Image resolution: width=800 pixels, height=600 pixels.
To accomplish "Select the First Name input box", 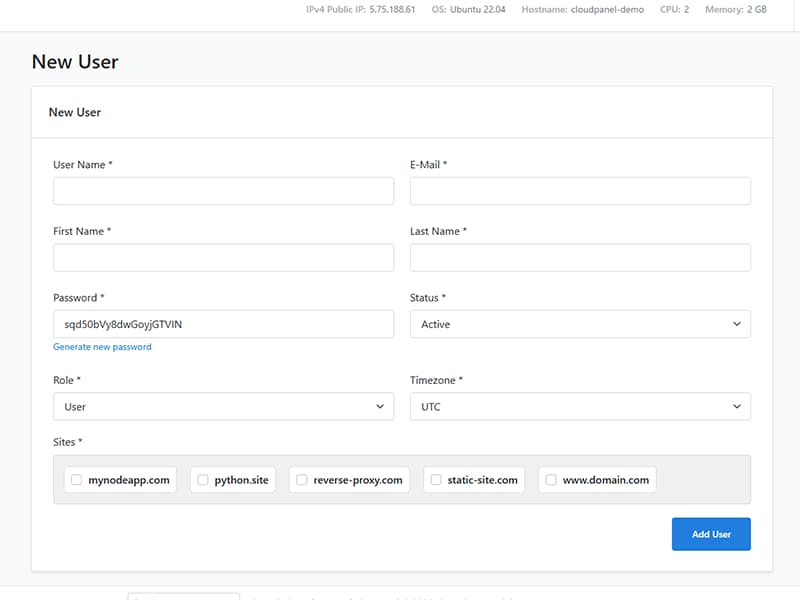I will (x=223, y=258).
